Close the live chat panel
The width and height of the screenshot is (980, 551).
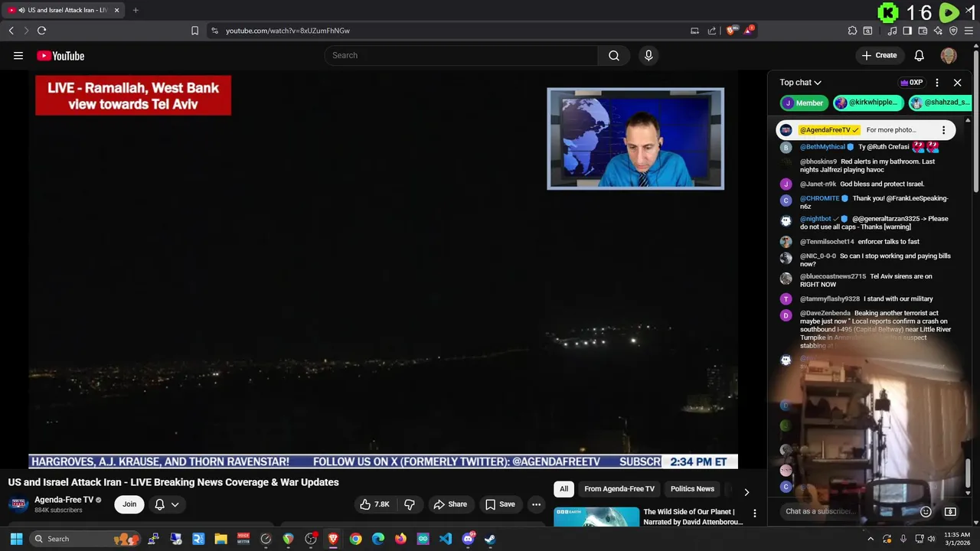(x=957, y=83)
